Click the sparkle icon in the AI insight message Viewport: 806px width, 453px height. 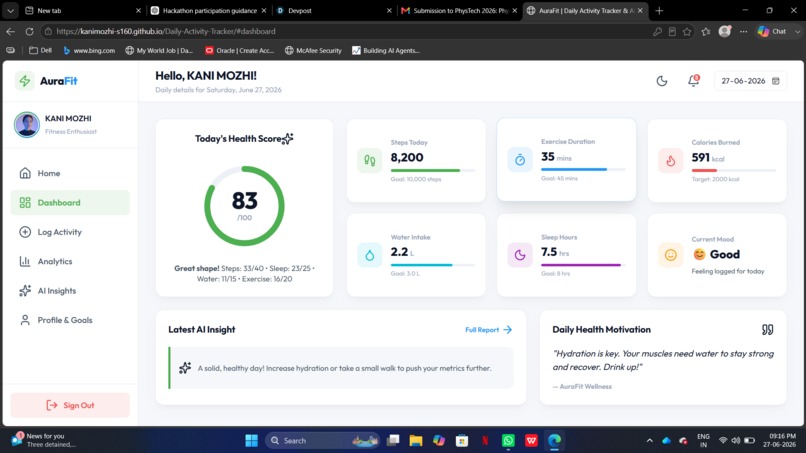[185, 368]
